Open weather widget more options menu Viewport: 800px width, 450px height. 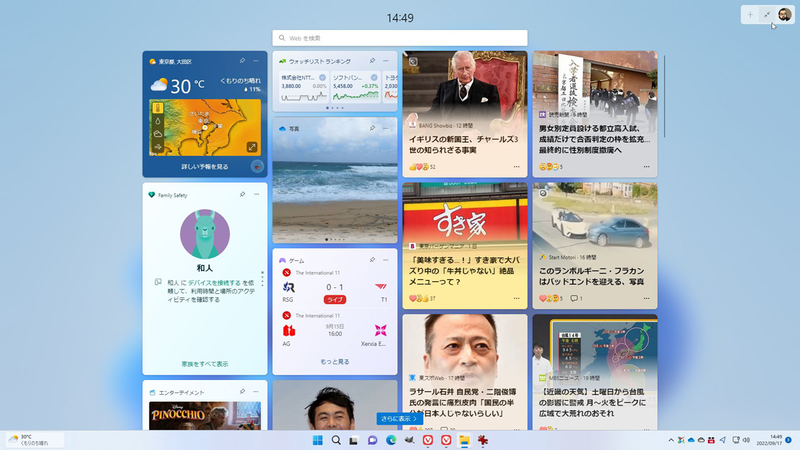(256, 61)
